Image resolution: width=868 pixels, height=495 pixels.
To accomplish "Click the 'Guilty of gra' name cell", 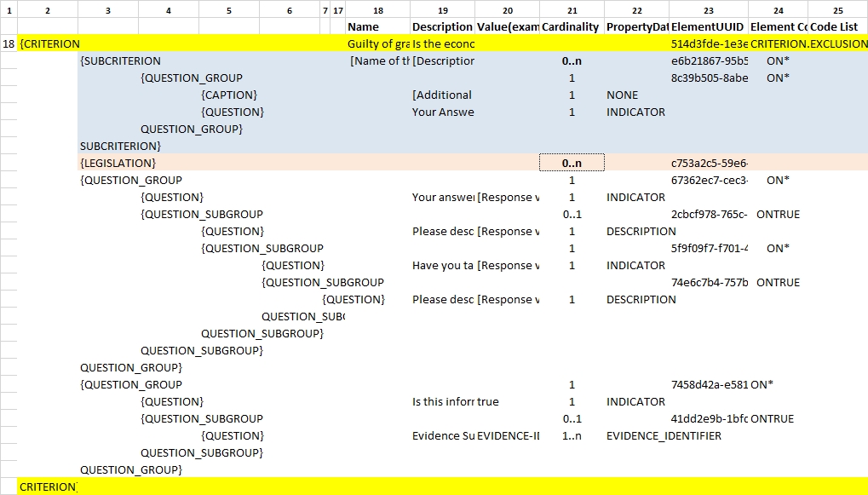I will click(x=378, y=43).
